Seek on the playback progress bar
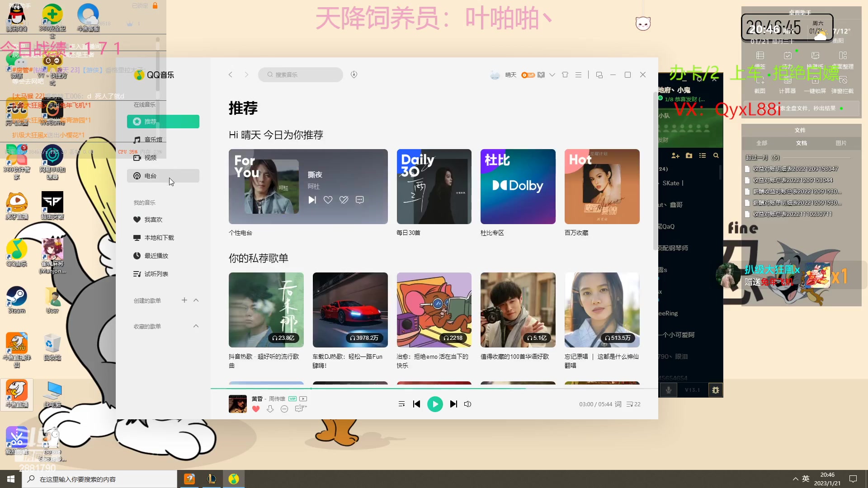The image size is (868, 488). (x=434, y=388)
